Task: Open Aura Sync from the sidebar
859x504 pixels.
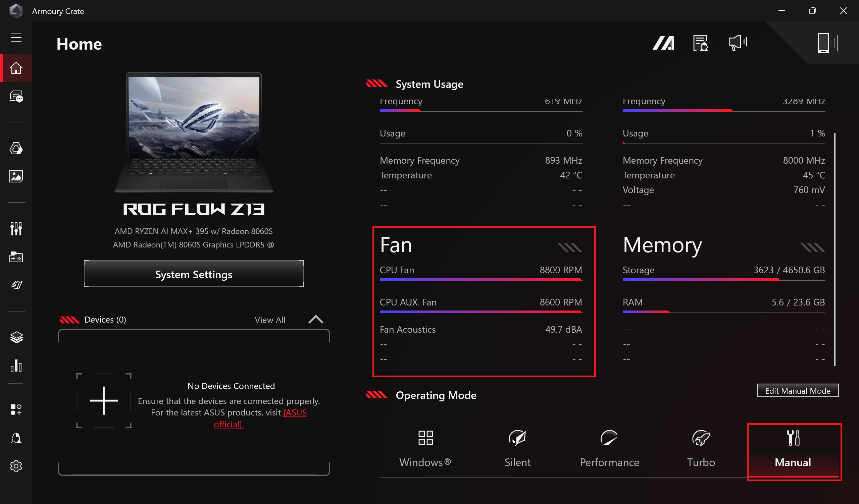Action: click(16, 149)
